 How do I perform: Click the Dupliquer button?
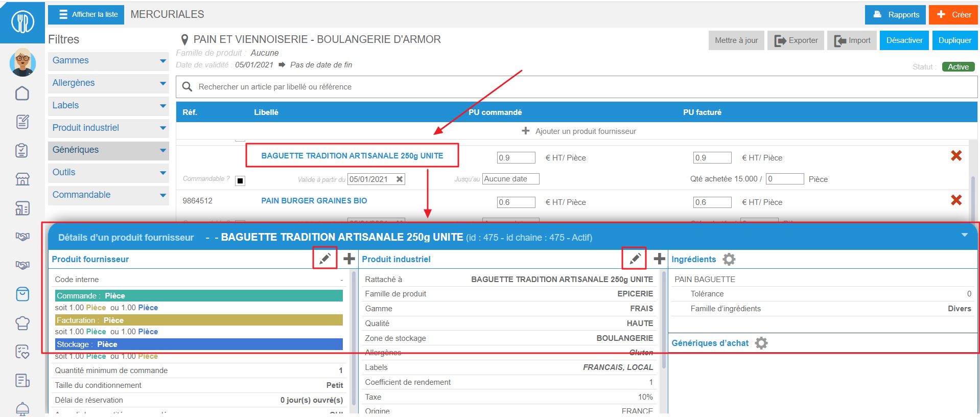(x=955, y=40)
